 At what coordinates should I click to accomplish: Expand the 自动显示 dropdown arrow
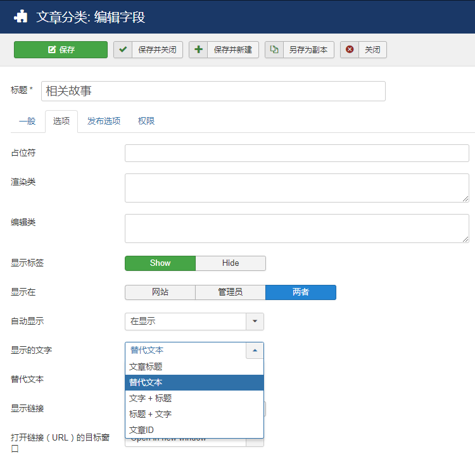255,322
